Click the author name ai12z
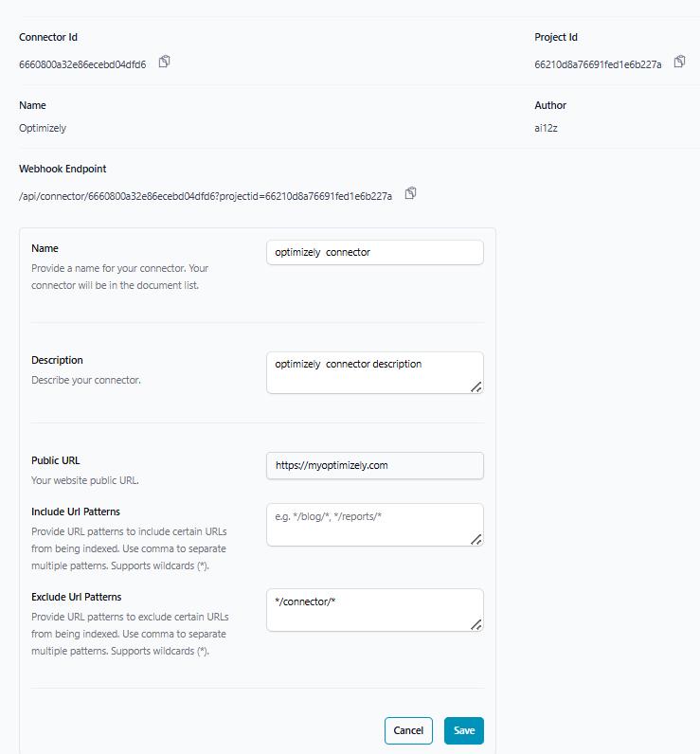 [x=546, y=128]
